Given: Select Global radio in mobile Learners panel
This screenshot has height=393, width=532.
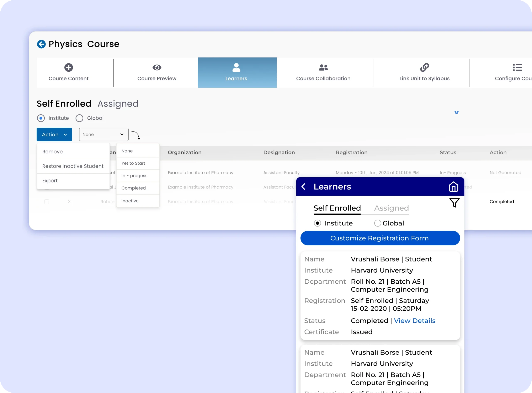Looking at the screenshot, I should pyautogui.click(x=377, y=223).
